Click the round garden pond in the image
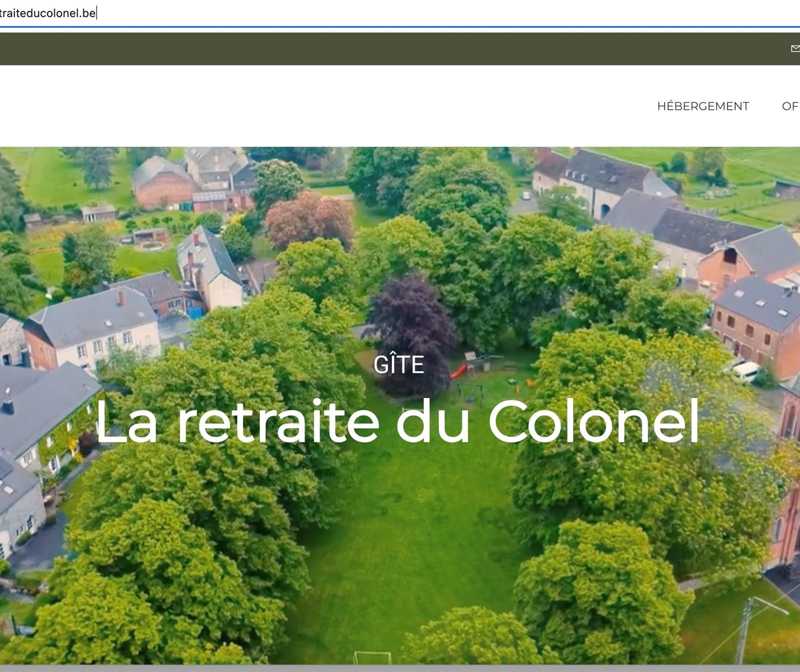This screenshot has height=672, width=800. click(151, 246)
